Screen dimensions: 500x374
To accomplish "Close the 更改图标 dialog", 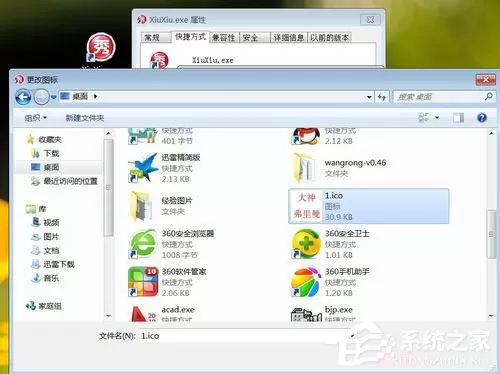I will tap(485, 79).
